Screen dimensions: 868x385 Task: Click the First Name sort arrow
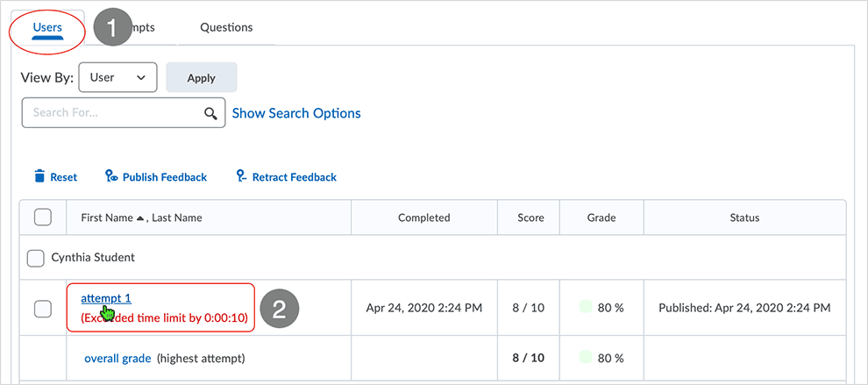coord(140,218)
